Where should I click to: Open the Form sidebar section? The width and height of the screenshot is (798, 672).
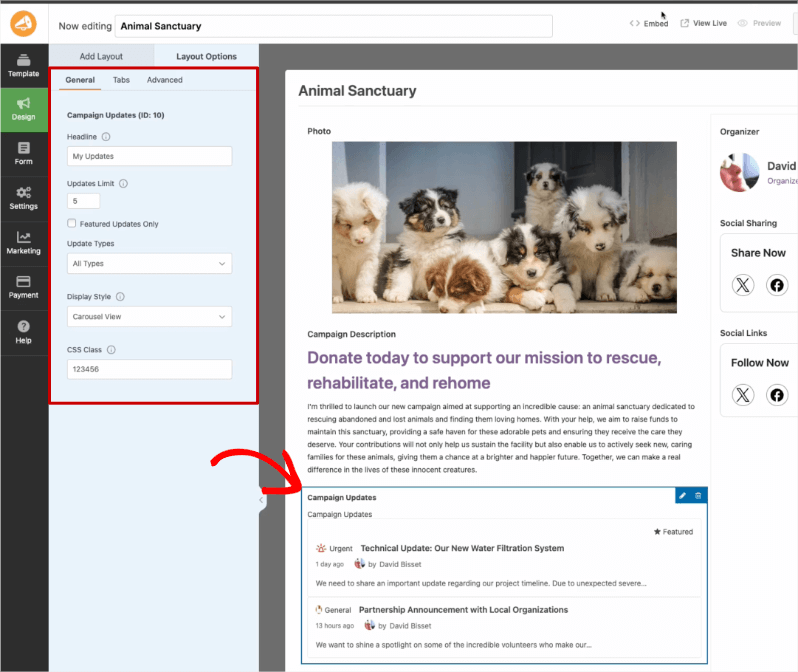click(x=24, y=154)
